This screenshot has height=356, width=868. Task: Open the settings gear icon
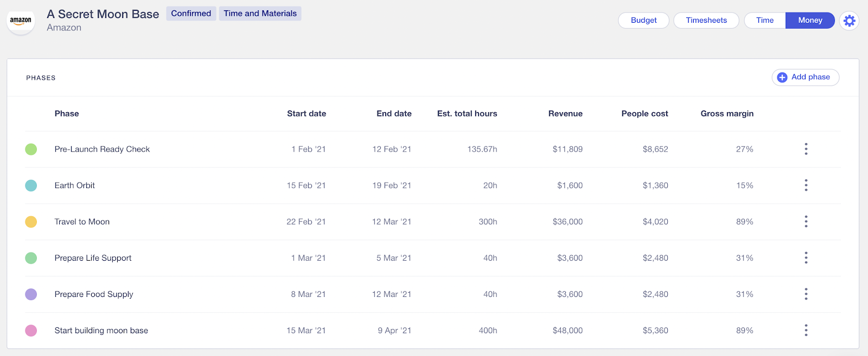(849, 21)
